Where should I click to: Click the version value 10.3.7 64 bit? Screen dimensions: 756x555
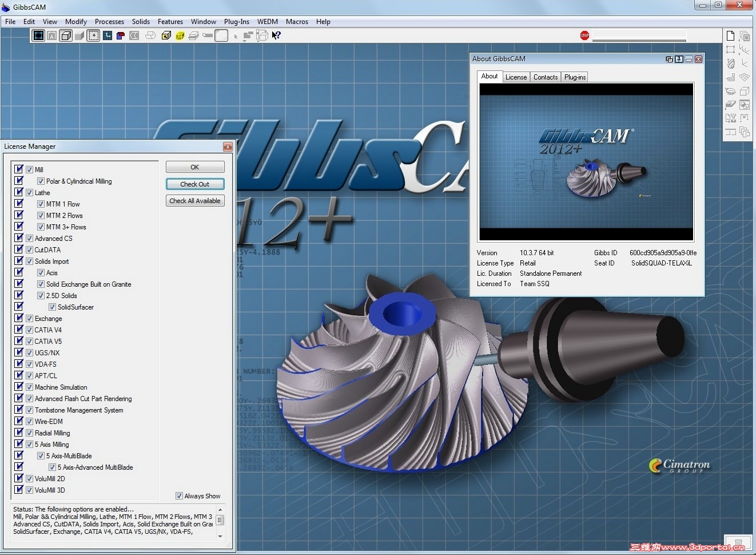(x=536, y=253)
